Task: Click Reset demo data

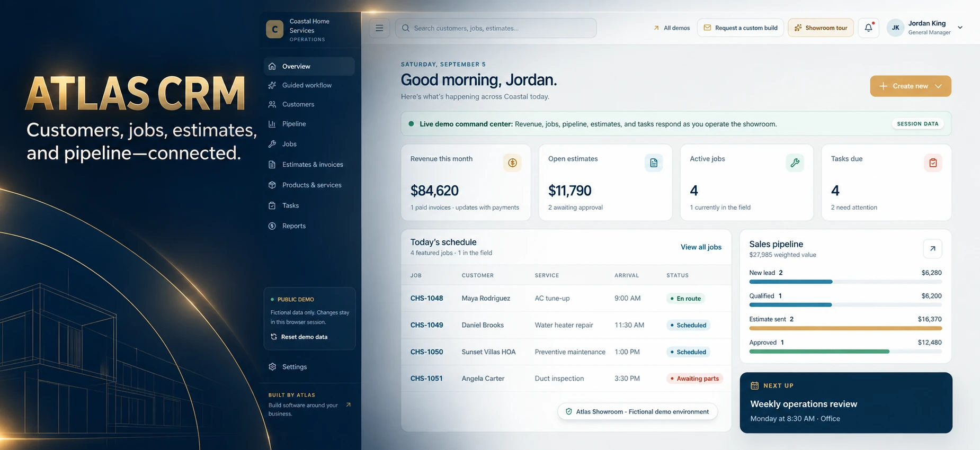Action: coord(299,337)
